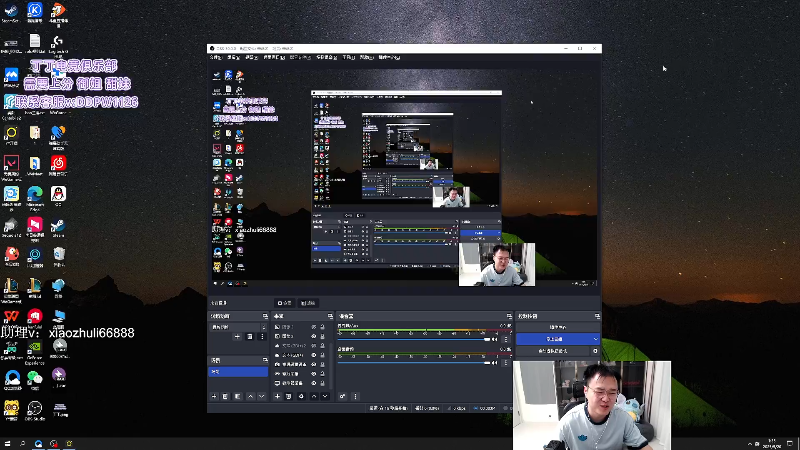Float the Scenes dock panel
Screen dimensions: 800x450
click(x=265, y=360)
